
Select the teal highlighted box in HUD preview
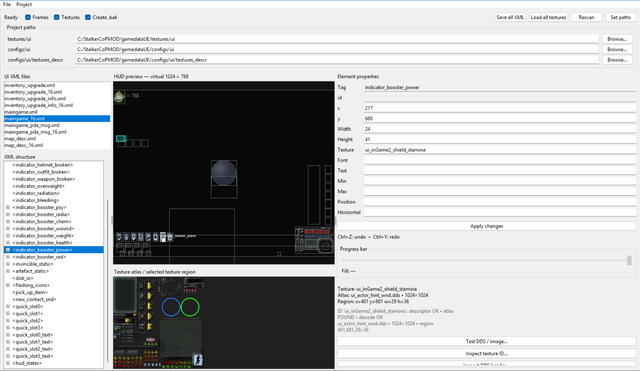coord(120,139)
